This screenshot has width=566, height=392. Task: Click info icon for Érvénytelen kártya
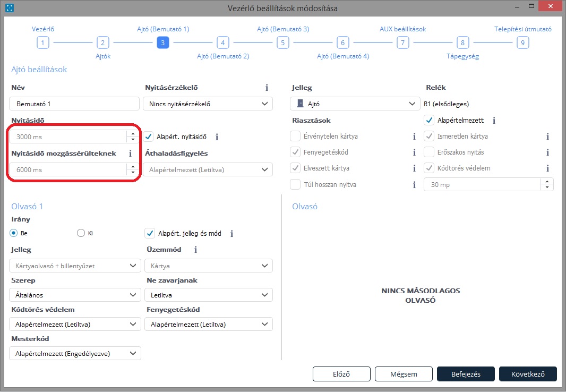coord(414,137)
